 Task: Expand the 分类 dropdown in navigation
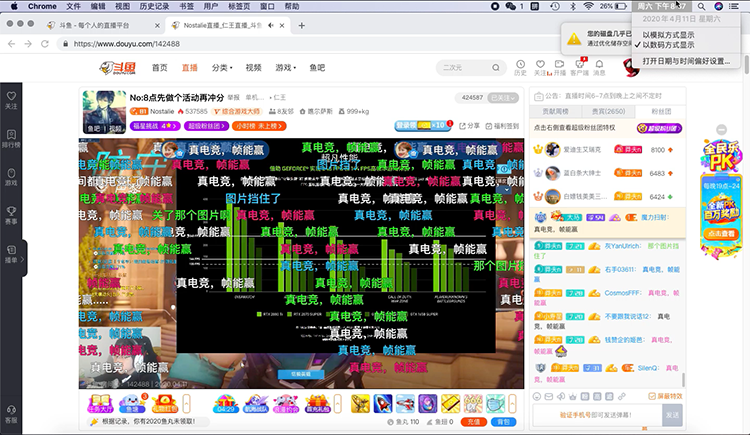click(222, 68)
